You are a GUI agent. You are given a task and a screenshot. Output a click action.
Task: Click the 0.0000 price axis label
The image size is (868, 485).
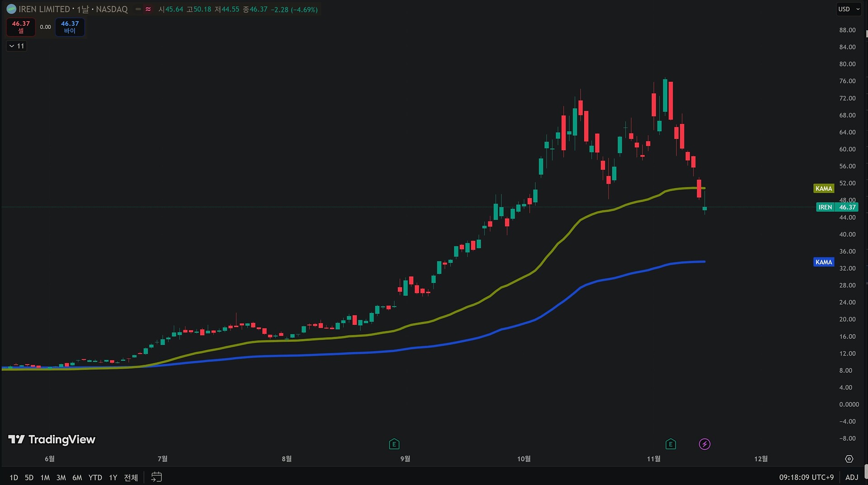click(849, 404)
